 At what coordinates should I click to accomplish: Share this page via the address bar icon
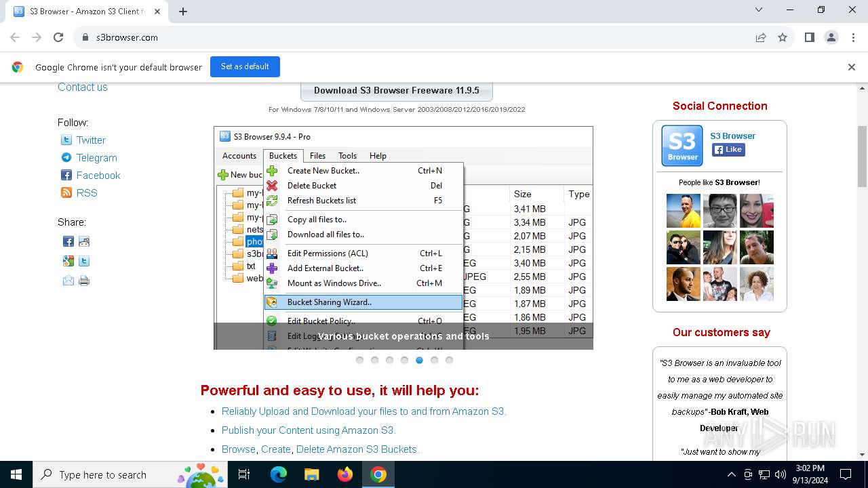(761, 37)
